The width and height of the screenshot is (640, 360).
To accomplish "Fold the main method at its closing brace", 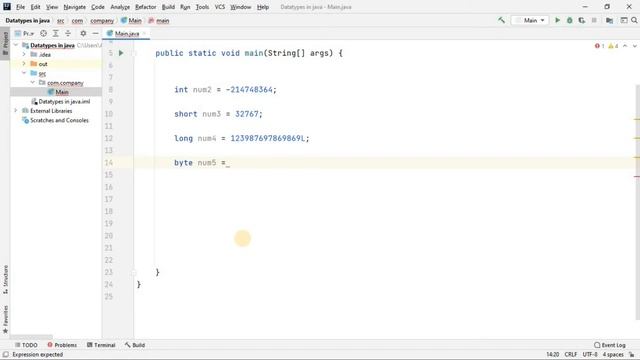I will click(x=133, y=272).
